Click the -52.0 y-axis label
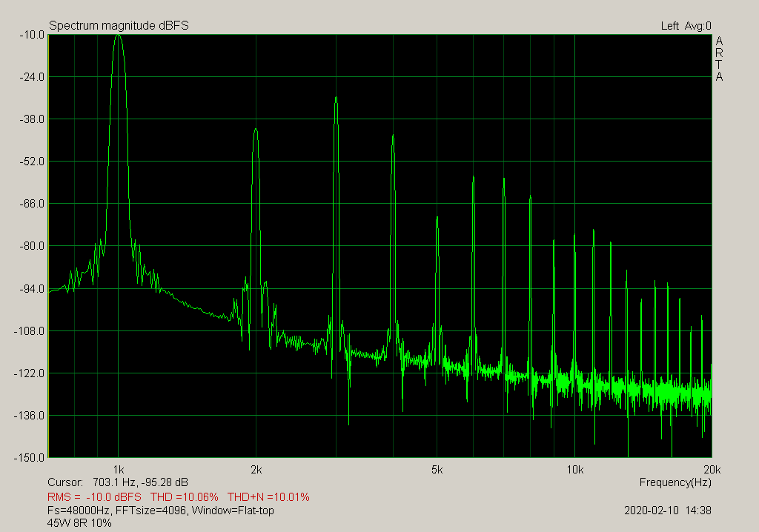This screenshot has width=759, height=532. (32, 162)
